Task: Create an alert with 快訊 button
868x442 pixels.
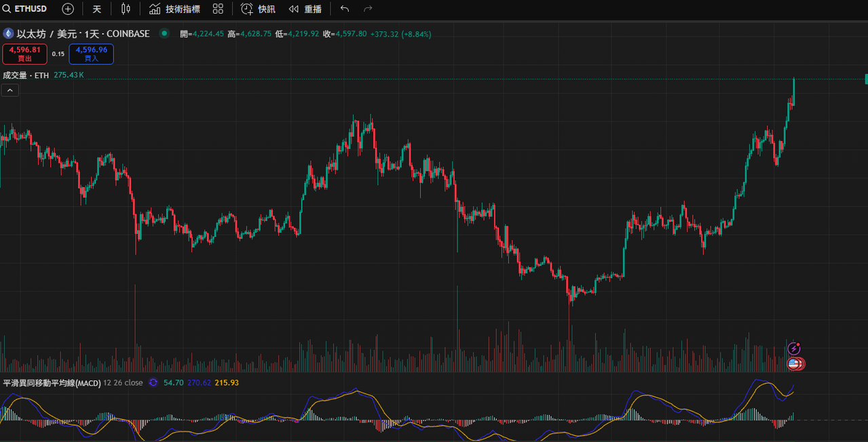Action: point(258,9)
